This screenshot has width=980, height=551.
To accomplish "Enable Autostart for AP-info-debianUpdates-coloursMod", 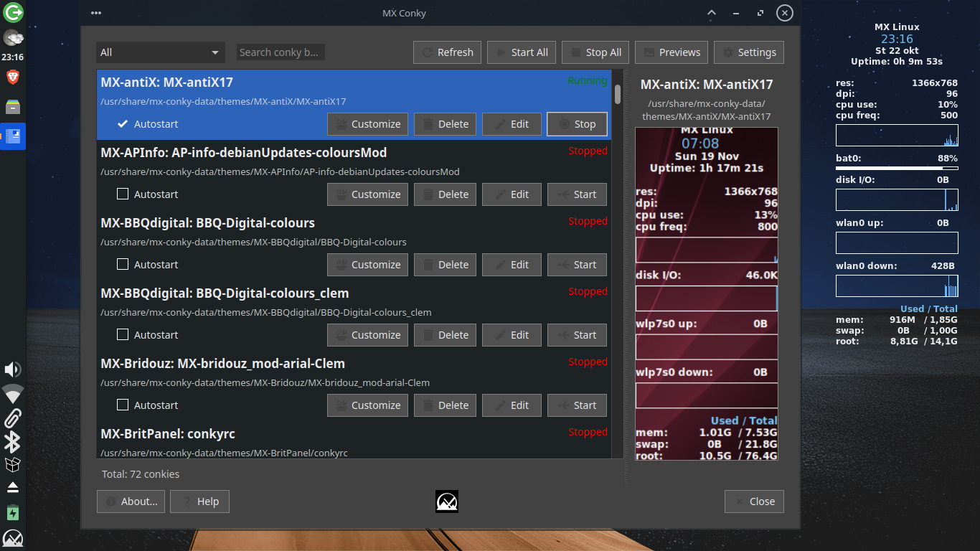I will pyautogui.click(x=123, y=194).
